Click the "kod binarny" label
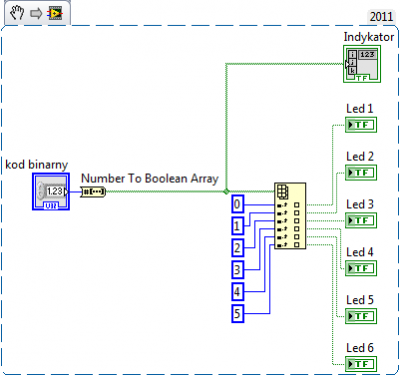The image size is (400, 376). pyautogui.click(x=37, y=165)
